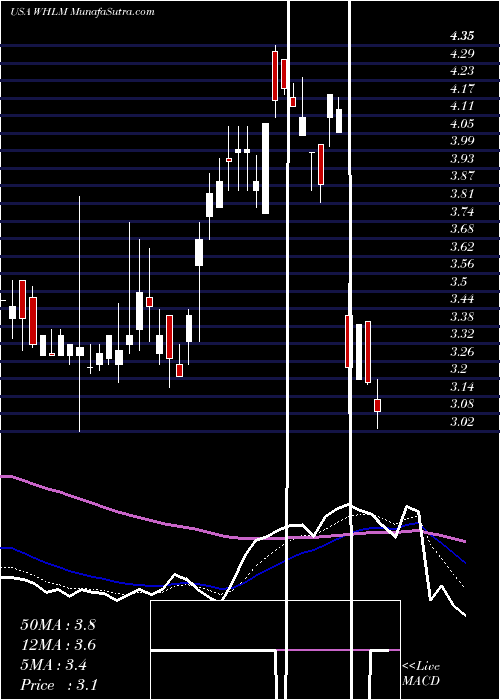Select the 3.14 price axis label

pyautogui.click(x=462, y=386)
